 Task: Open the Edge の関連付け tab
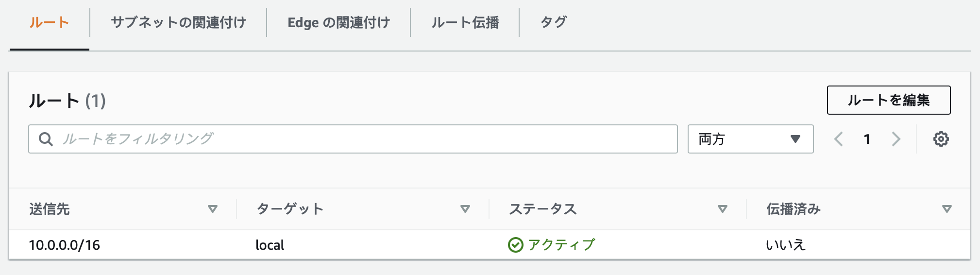pyautogui.click(x=338, y=22)
